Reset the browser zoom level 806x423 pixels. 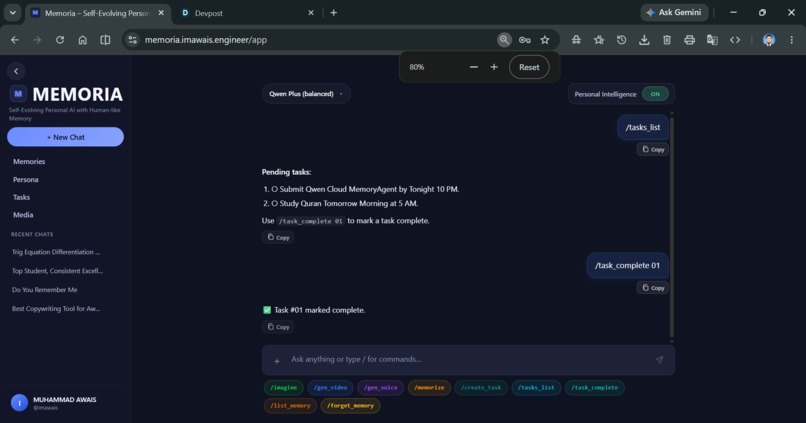[529, 67]
